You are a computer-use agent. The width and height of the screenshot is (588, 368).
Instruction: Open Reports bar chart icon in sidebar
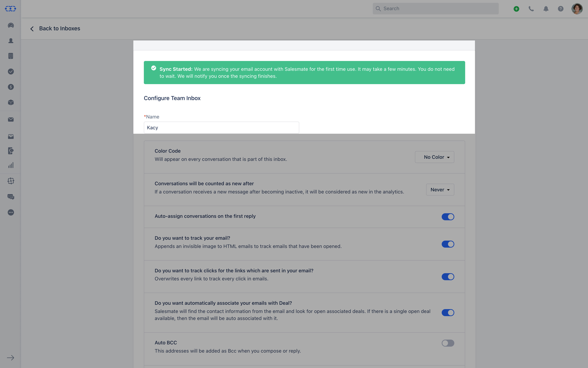(x=11, y=165)
